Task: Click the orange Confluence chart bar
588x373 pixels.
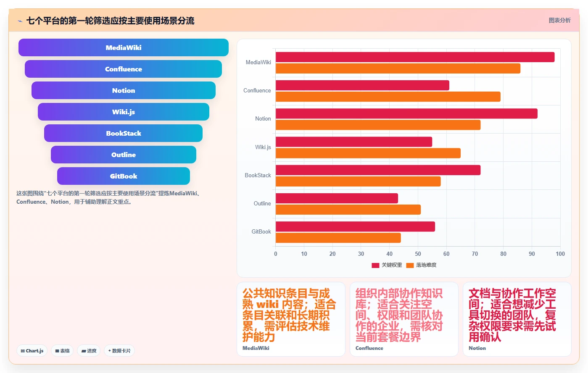Action: coord(388,97)
